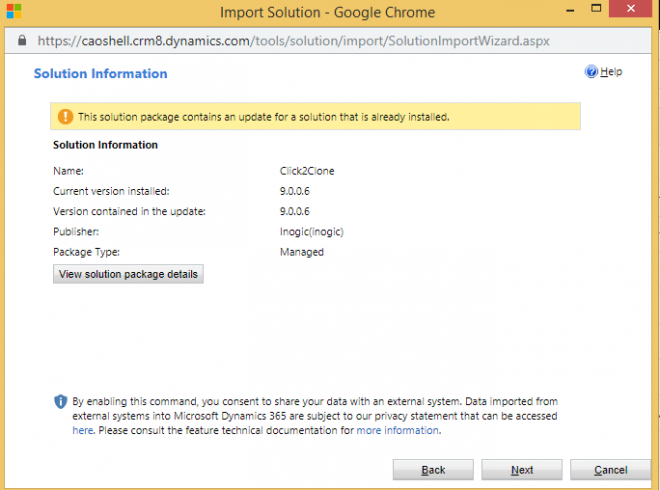Click the blue question mark Help icon
Image resolution: width=660 pixels, height=490 pixels.
pos(591,72)
